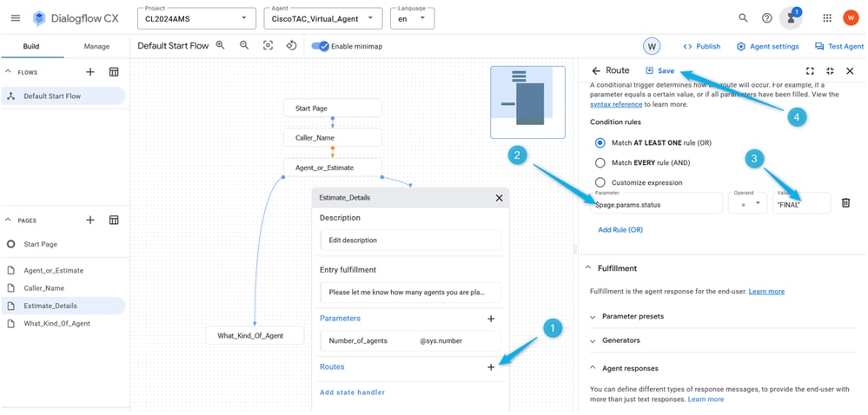Switch to the Manage tab
Viewport: 868px width, 415px height.
[x=96, y=47]
